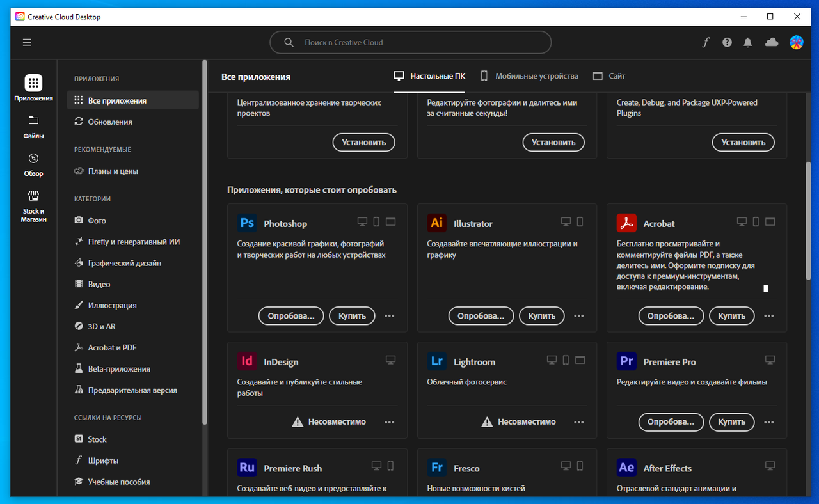Click the Photoshop app icon
The width and height of the screenshot is (819, 504).
[x=247, y=223]
